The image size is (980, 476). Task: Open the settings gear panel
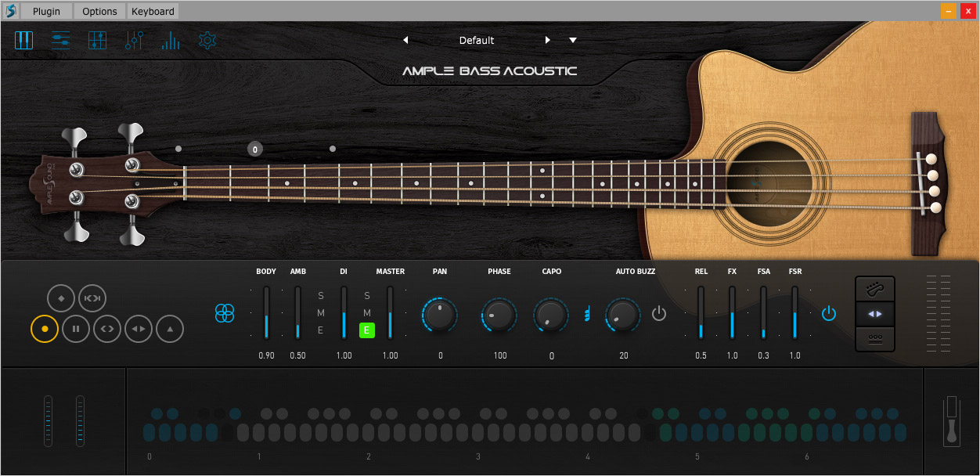207,41
